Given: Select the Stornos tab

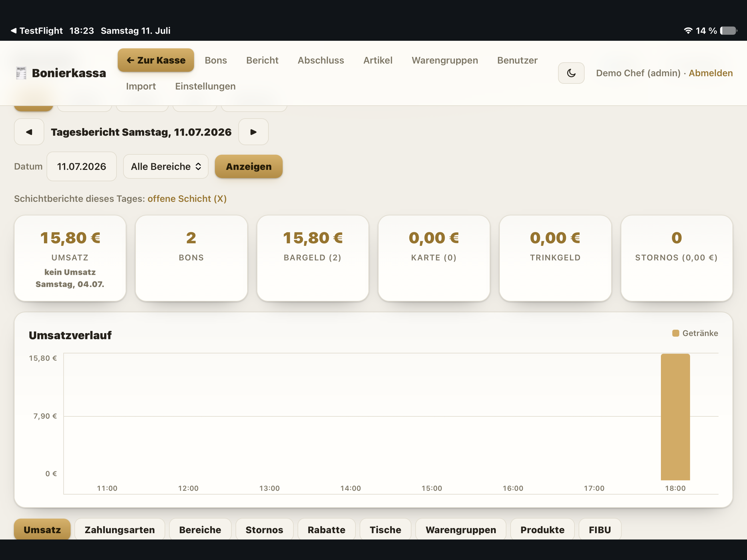Looking at the screenshot, I should coord(264,529).
